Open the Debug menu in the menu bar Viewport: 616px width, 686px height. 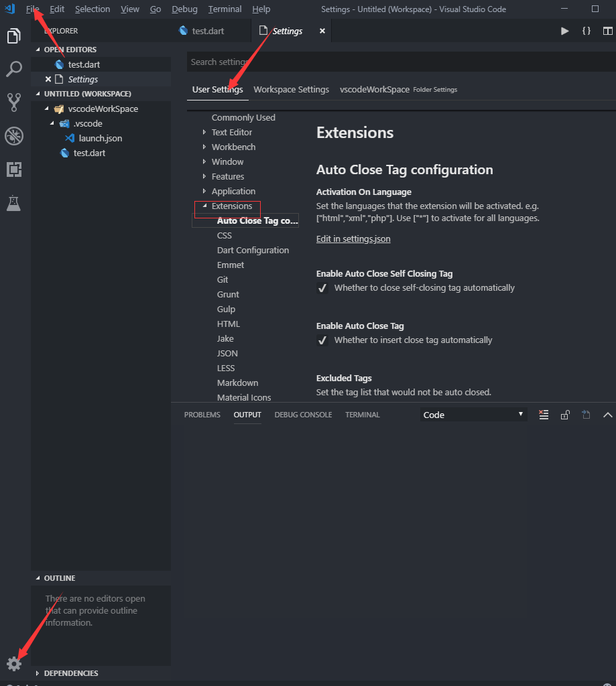[184, 9]
